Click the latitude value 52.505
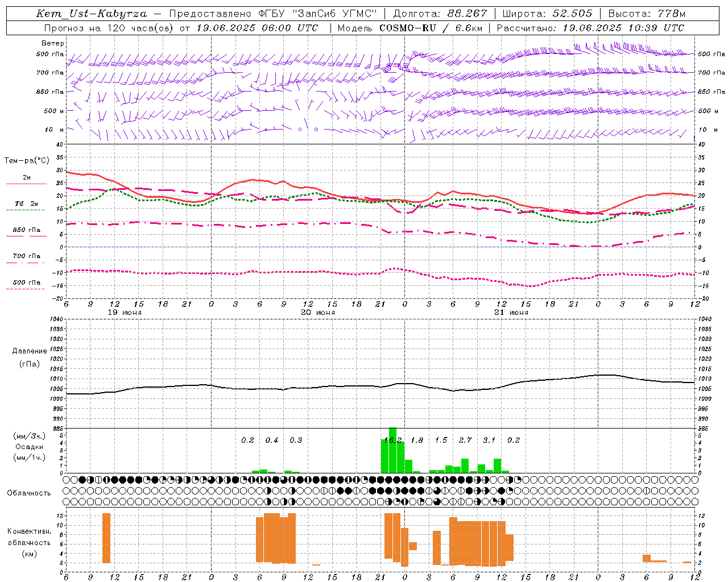This screenshot has width=728, height=582. tap(572, 14)
